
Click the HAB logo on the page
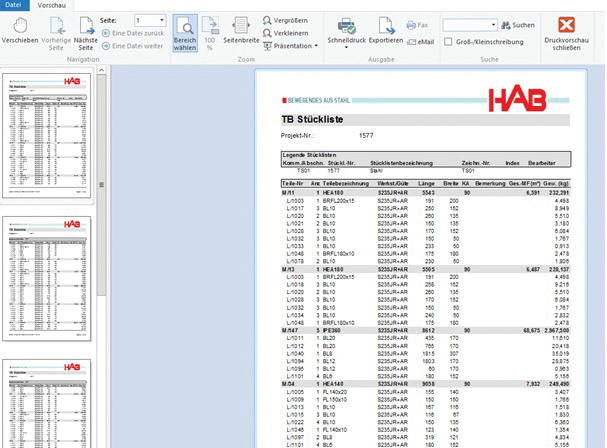517,100
